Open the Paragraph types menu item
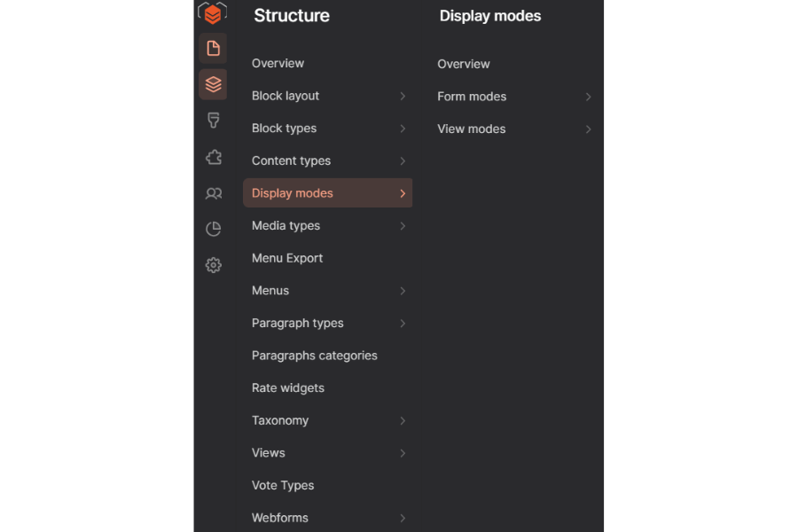This screenshot has height=532, width=798. (x=297, y=324)
